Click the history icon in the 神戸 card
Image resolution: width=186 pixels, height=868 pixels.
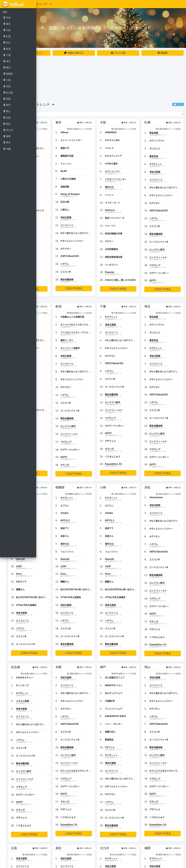tap(112, 674)
